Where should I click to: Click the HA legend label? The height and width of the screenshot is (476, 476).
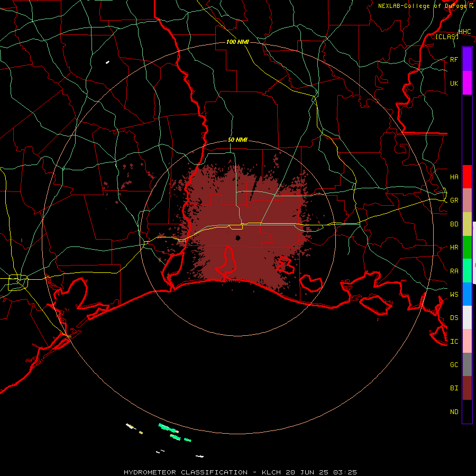(x=454, y=177)
